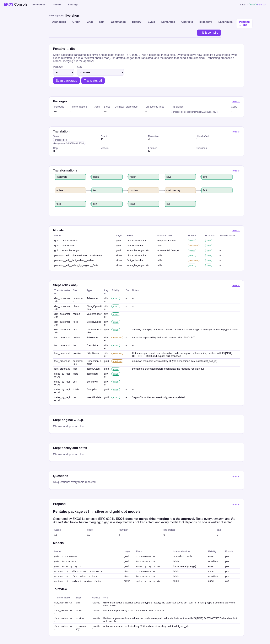Click the proposed on ekos/pentaho/etl badge in Packages
270x644 pixels.
coord(194,112)
